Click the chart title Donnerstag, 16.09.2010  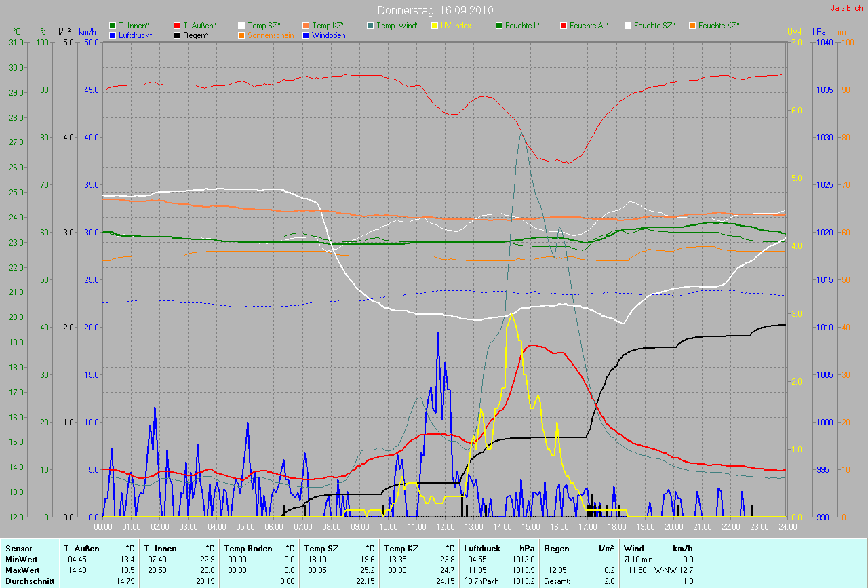pyautogui.click(x=435, y=11)
